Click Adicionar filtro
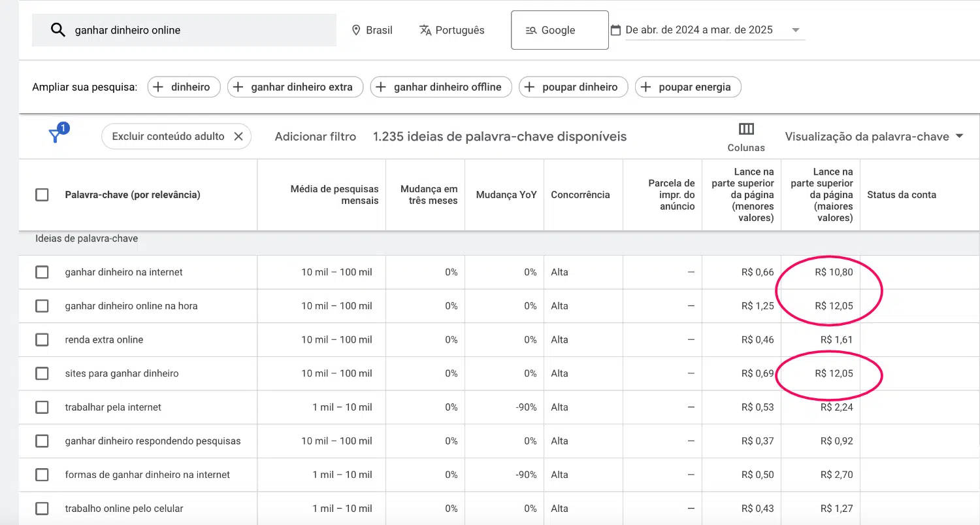Screen dimensions: 980x525 [315, 136]
